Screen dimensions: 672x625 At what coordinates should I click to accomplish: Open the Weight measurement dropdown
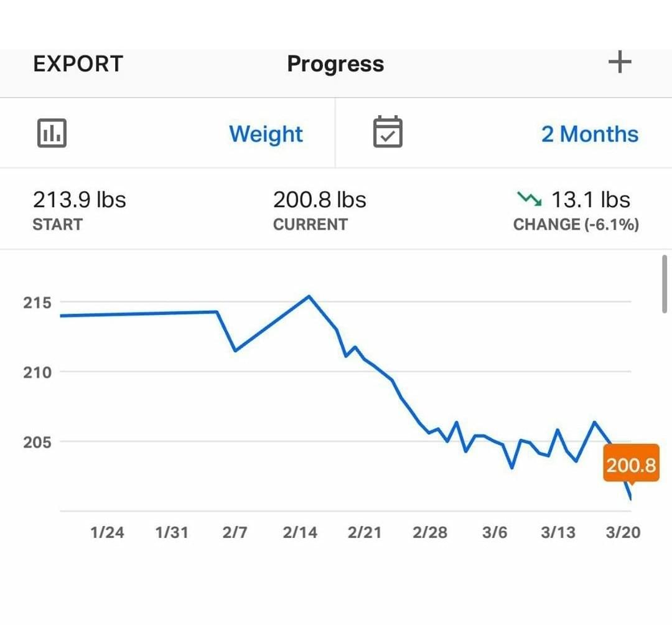(266, 134)
